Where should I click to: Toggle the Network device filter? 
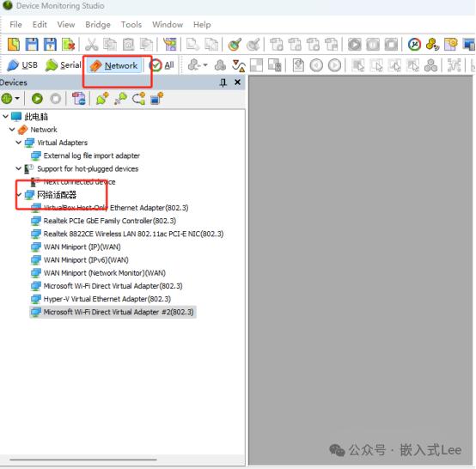tap(115, 65)
